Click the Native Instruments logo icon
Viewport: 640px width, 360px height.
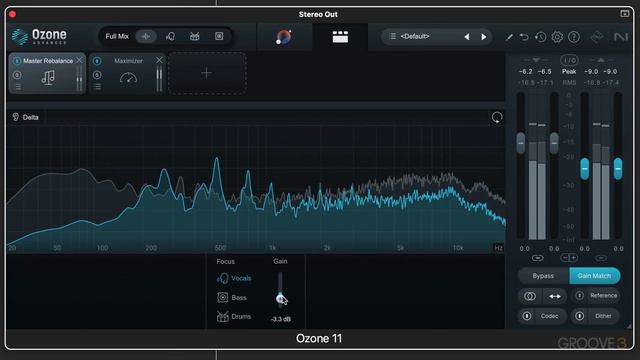621,37
